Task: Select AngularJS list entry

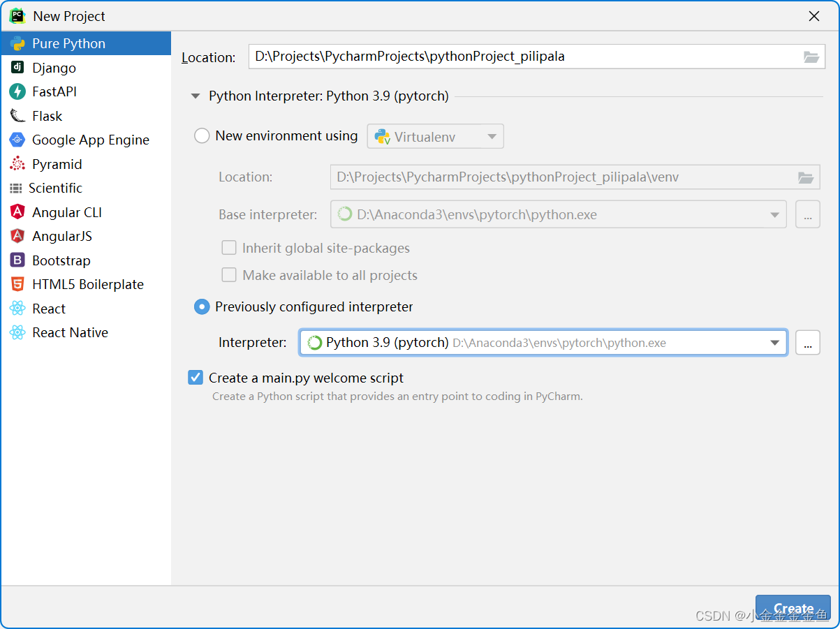Action: pos(86,236)
